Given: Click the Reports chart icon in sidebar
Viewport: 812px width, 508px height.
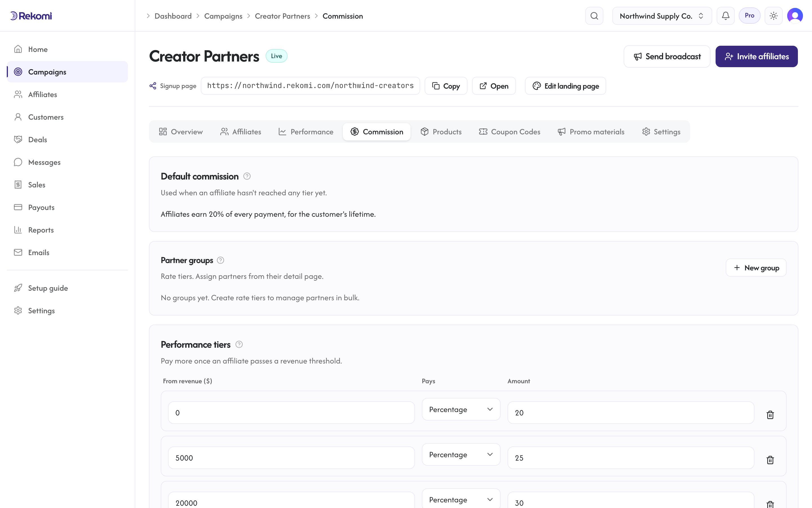Looking at the screenshot, I should [18, 230].
